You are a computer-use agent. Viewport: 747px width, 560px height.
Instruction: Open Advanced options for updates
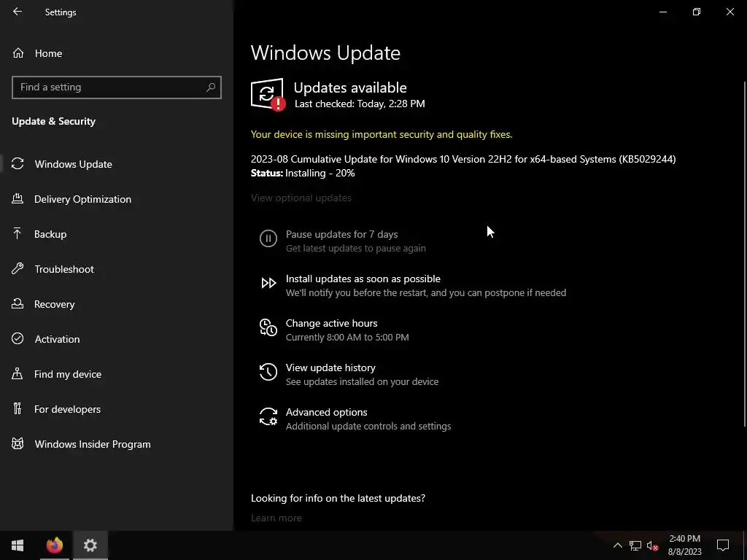click(x=326, y=412)
